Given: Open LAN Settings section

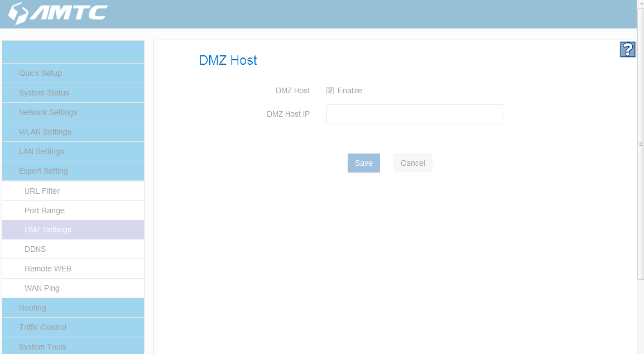Looking at the screenshot, I should coord(73,151).
